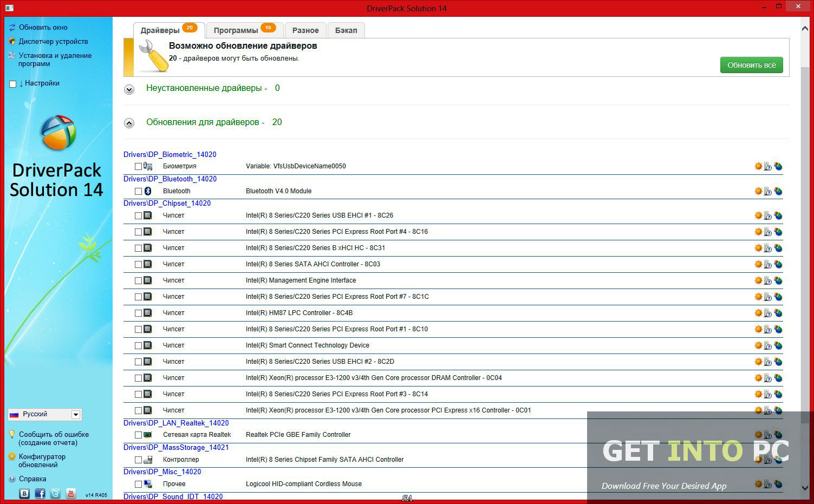
Task: Click the Bluetooth logo icon in Bluetooth row
Action: click(x=148, y=191)
